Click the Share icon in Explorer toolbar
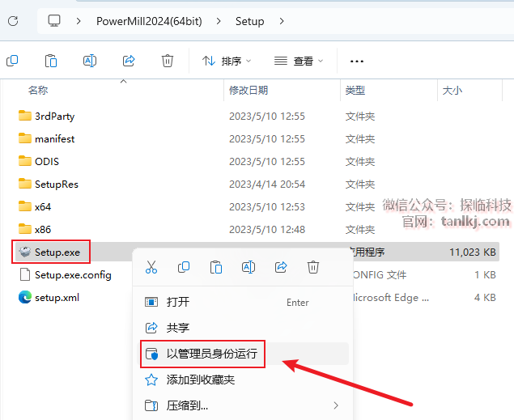 (x=129, y=61)
